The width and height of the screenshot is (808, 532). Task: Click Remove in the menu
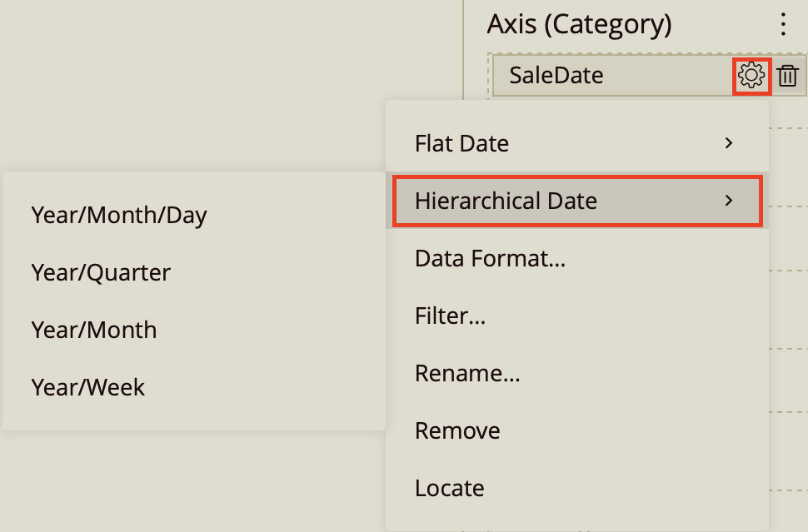(457, 430)
